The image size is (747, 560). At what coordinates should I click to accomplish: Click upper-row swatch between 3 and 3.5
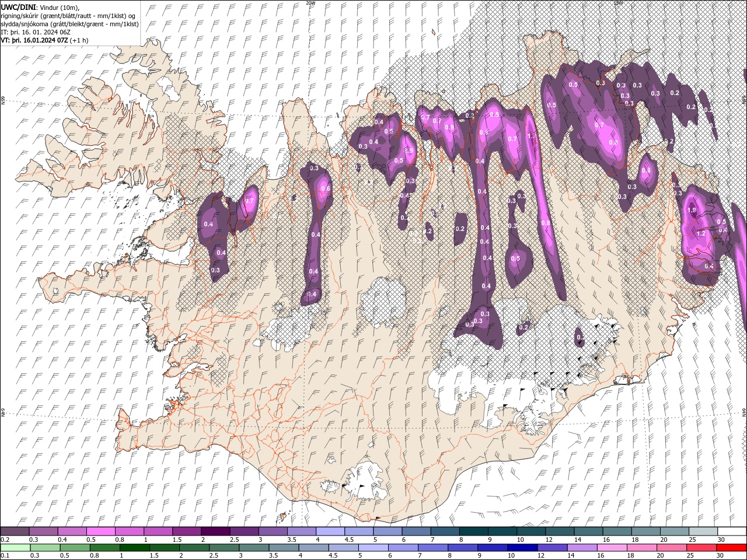272,531
